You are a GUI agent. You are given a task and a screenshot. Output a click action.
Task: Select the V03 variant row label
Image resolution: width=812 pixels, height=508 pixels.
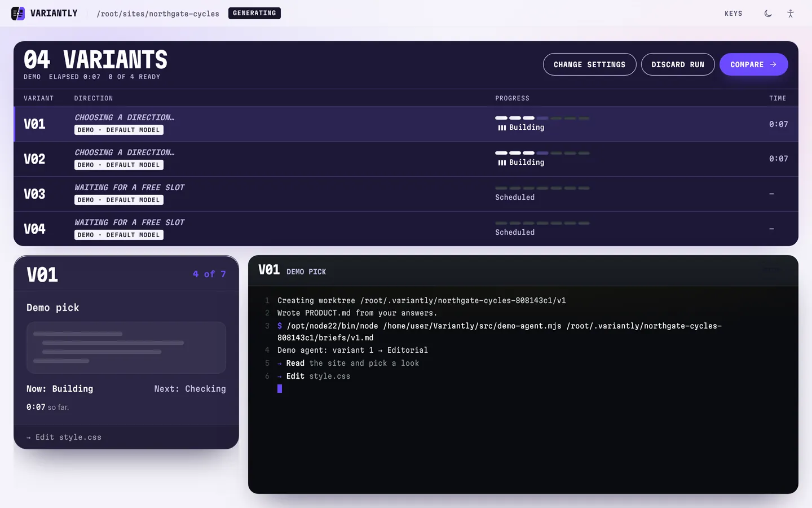[34, 194]
